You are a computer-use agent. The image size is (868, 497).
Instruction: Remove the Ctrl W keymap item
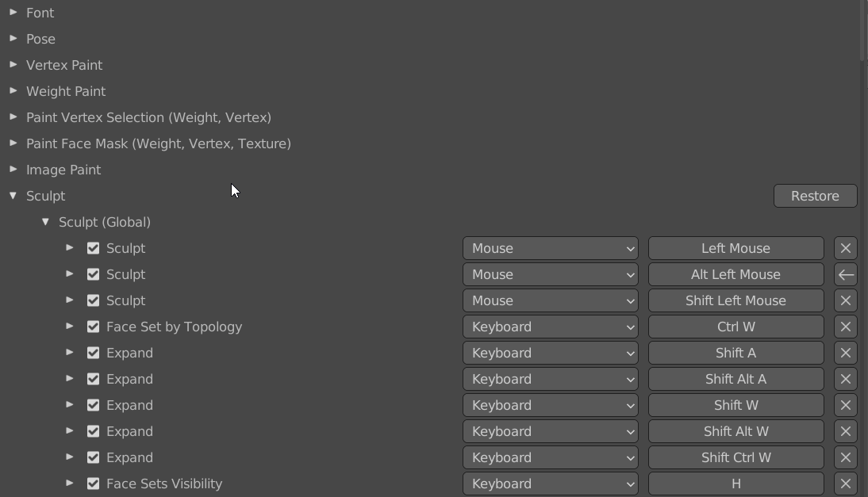845,327
